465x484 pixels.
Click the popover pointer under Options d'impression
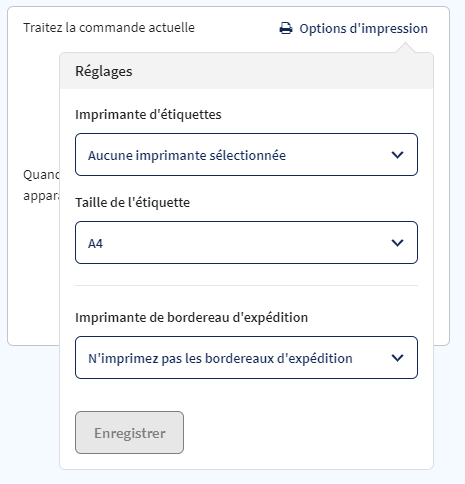tap(405, 48)
